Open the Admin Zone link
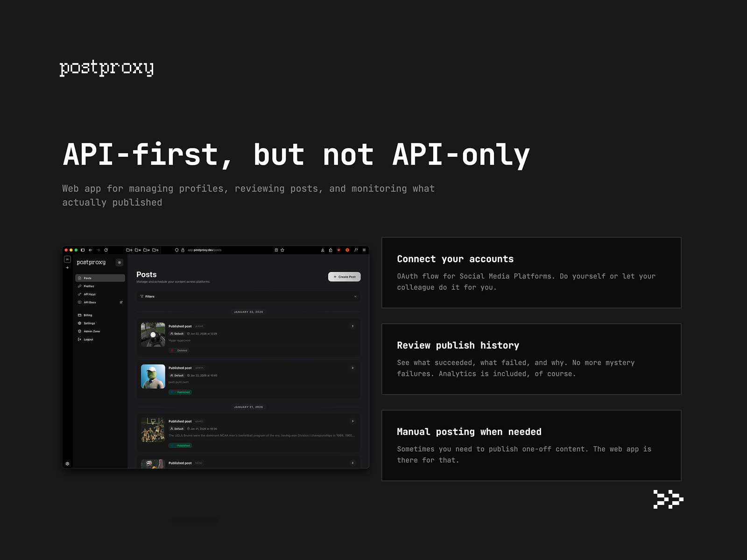This screenshot has width=747, height=560. click(92, 331)
